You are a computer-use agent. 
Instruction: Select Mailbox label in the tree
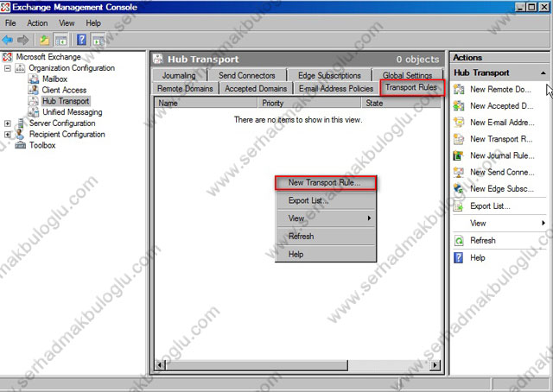[x=54, y=79]
